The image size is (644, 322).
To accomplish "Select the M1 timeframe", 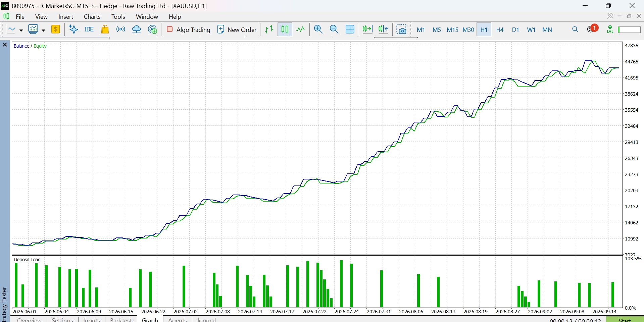I will pyautogui.click(x=421, y=30).
